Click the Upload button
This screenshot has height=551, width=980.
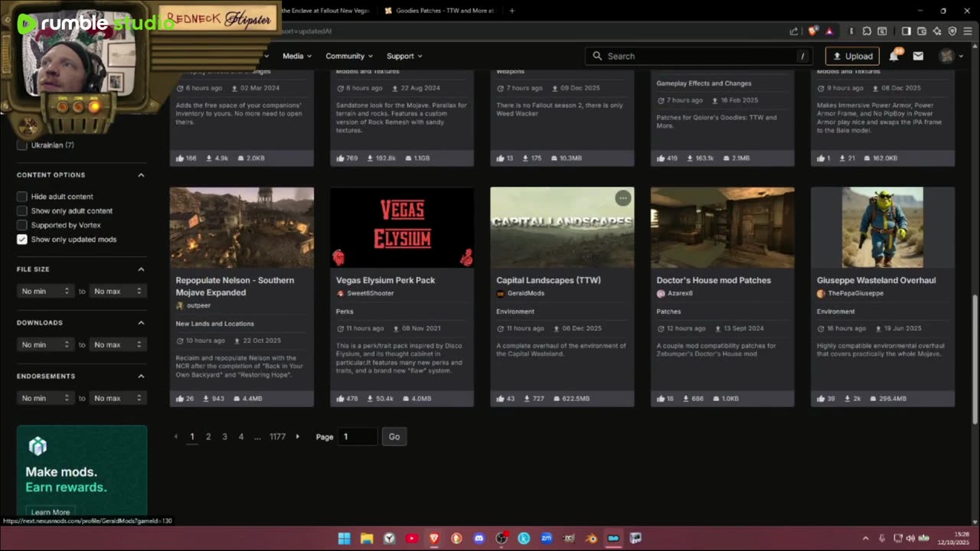pos(853,56)
